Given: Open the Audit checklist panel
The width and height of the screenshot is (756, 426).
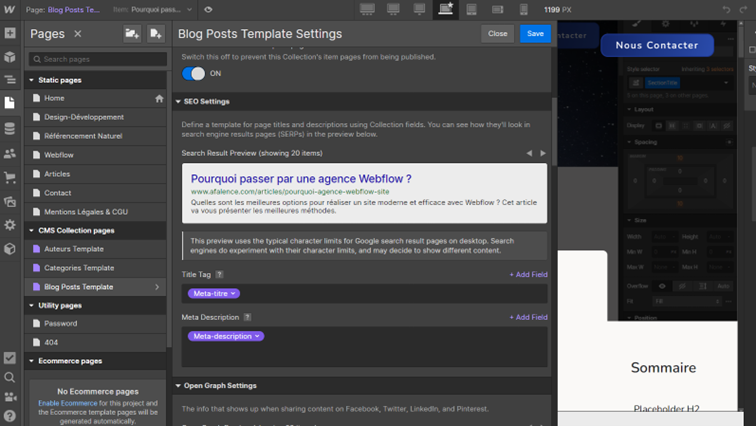Looking at the screenshot, I should pyautogui.click(x=10, y=358).
